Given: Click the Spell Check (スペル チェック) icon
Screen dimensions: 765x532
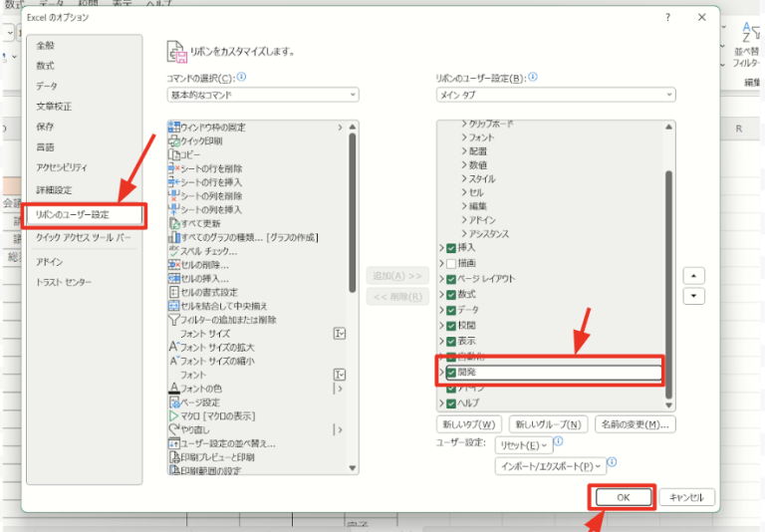Looking at the screenshot, I should (x=174, y=251).
